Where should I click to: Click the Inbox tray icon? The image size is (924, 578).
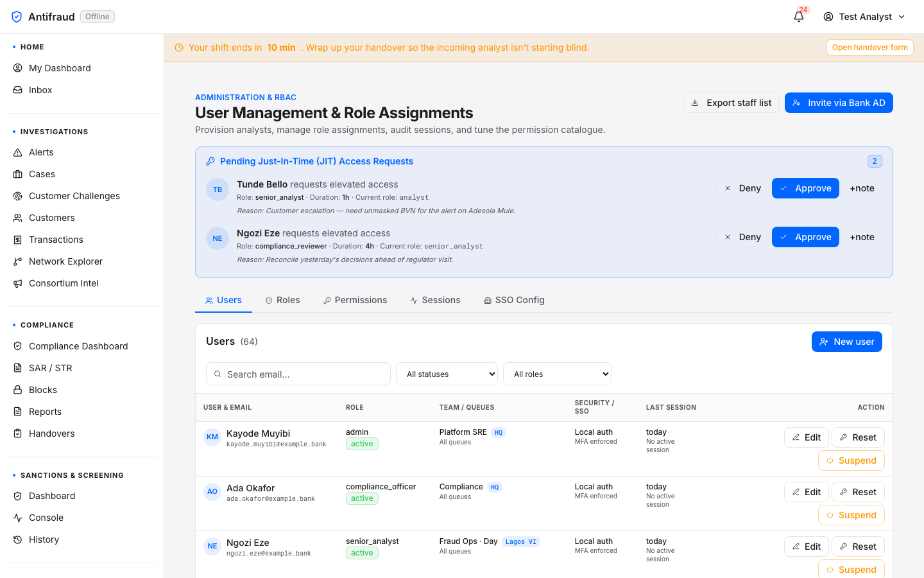click(18, 90)
